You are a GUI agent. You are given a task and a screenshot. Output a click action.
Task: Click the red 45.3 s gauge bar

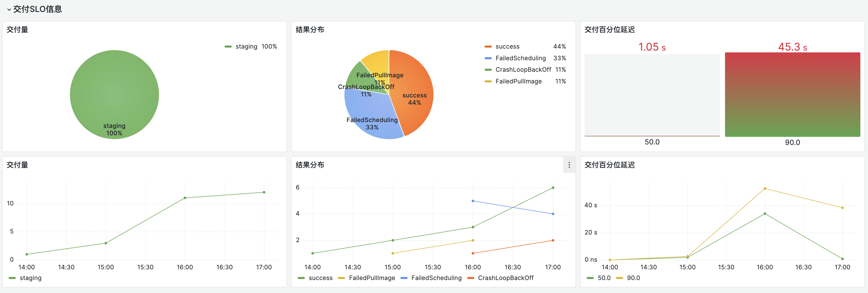(x=792, y=94)
